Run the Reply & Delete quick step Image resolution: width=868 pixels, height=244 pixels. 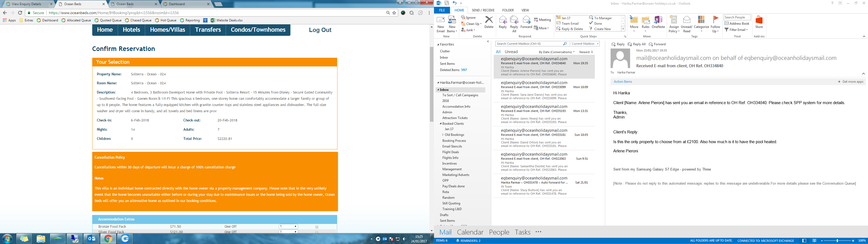(570, 29)
